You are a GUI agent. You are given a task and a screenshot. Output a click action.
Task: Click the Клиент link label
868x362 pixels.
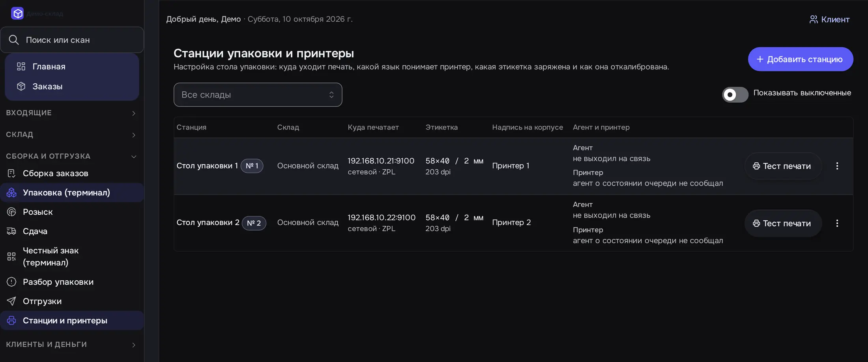coord(835,19)
